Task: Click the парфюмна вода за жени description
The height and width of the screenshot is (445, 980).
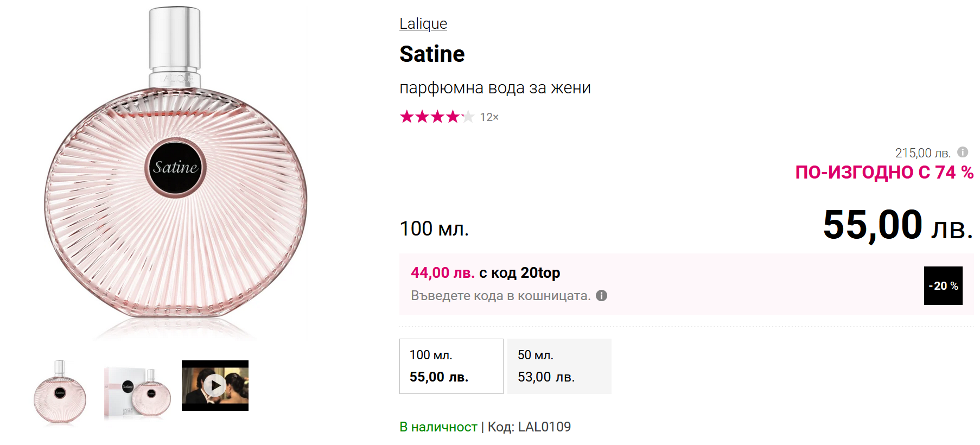Action: [x=495, y=88]
